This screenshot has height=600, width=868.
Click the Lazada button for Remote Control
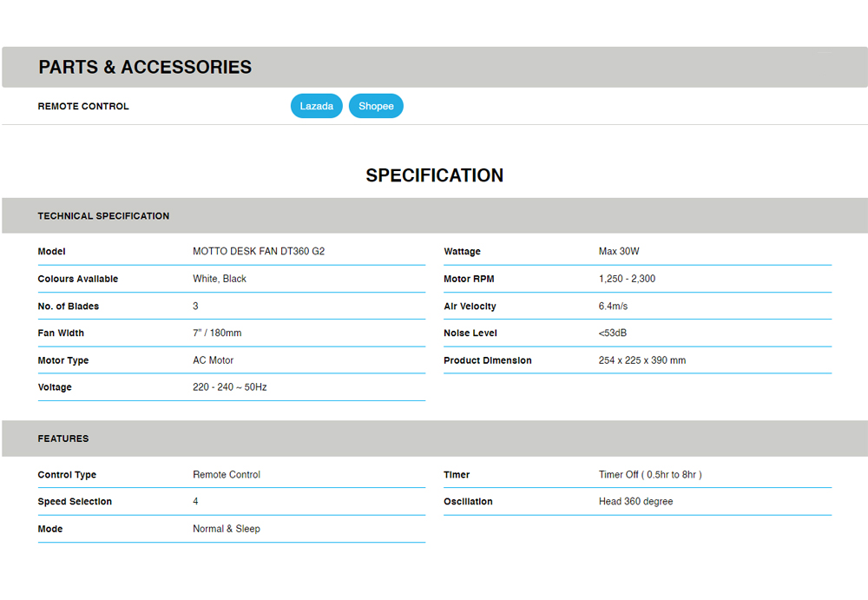point(316,106)
